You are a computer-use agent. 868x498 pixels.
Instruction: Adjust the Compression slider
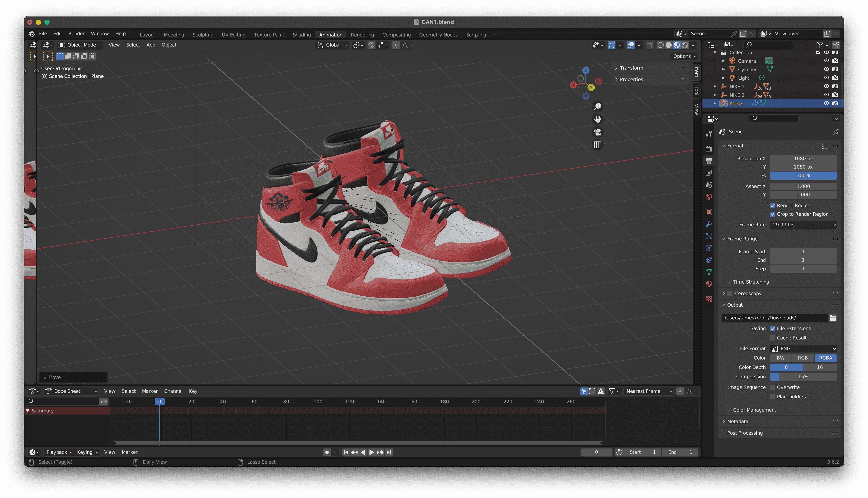click(803, 377)
